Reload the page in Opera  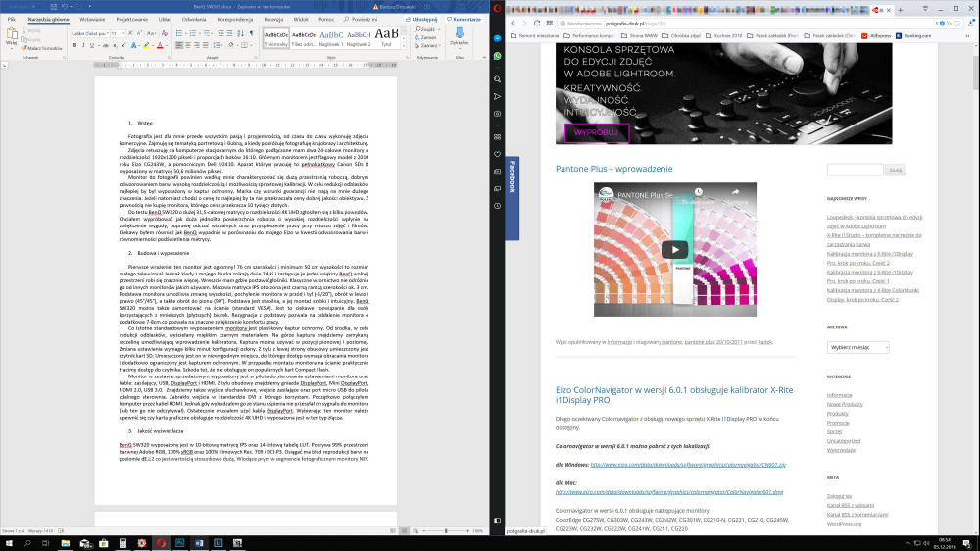[537, 24]
